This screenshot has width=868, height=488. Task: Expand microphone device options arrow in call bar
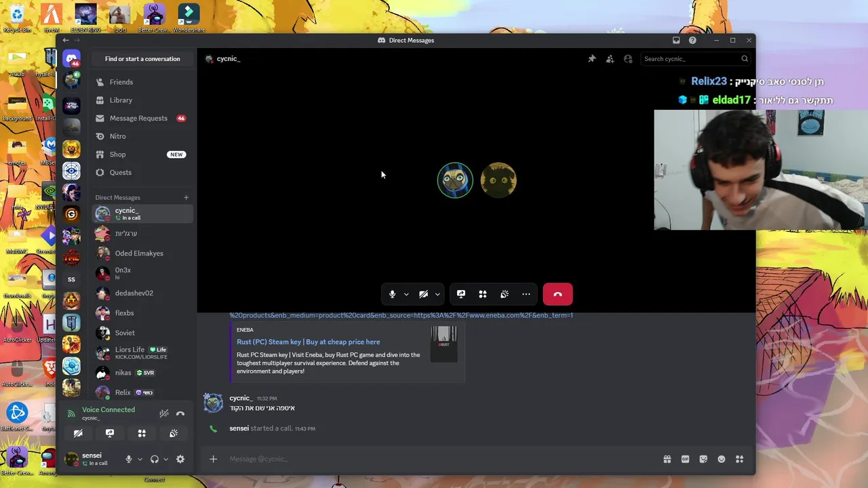406,294
